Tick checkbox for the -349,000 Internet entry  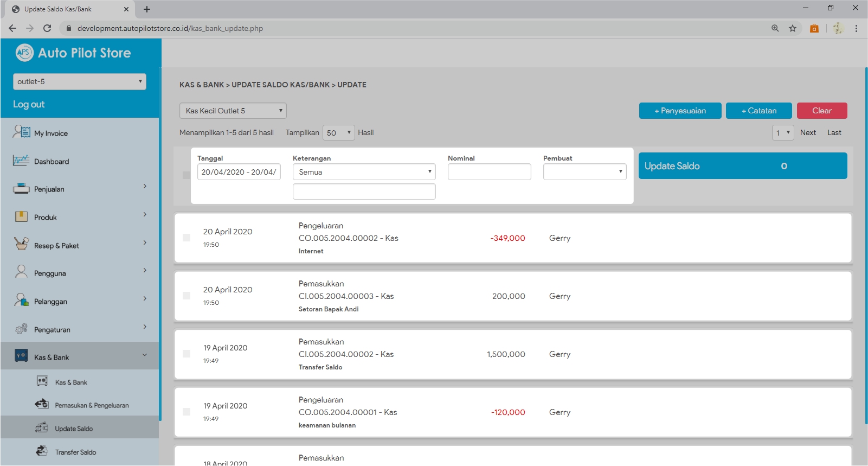pyautogui.click(x=187, y=238)
